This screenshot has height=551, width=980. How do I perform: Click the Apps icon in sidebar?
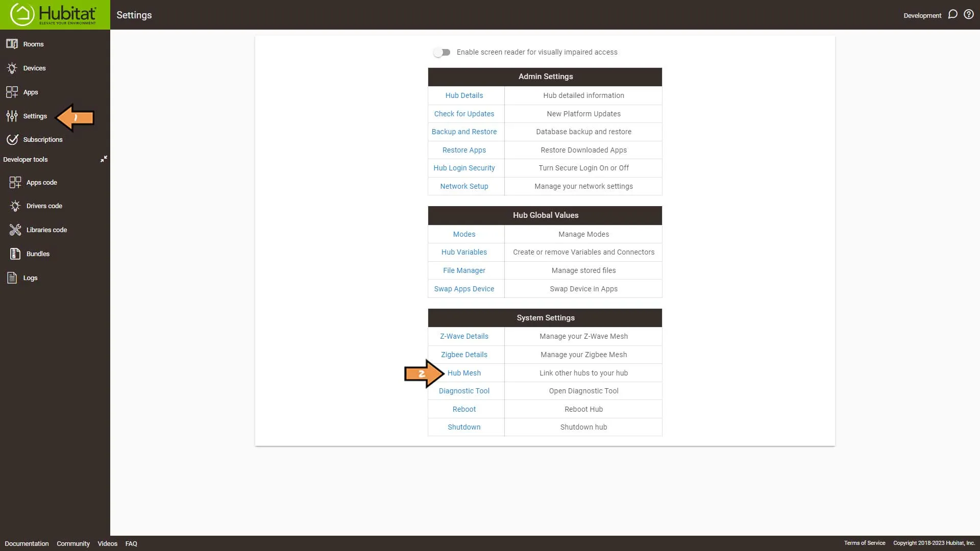click(12, 91)
